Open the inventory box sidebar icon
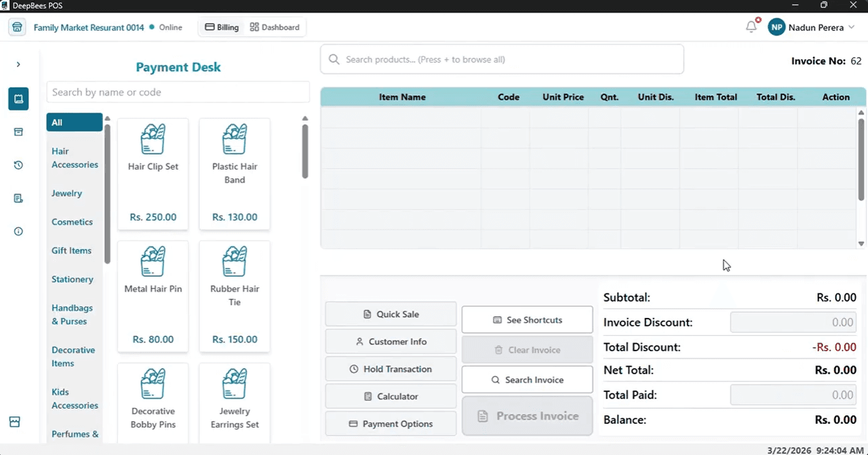 pos(18,132)
